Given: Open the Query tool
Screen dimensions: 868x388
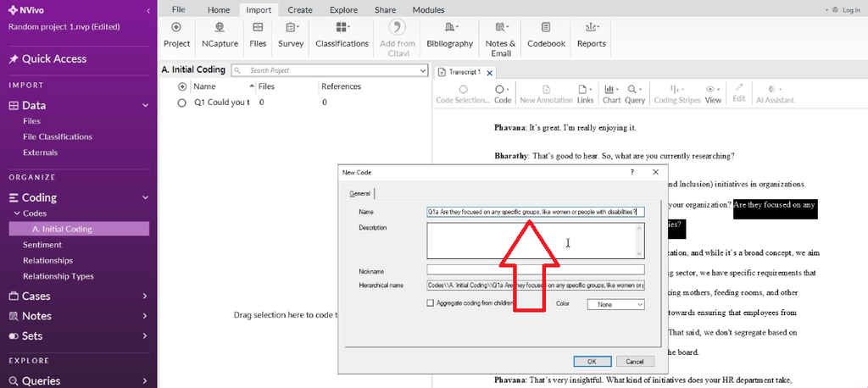Looking at the screenshot, I should point(634,94).
